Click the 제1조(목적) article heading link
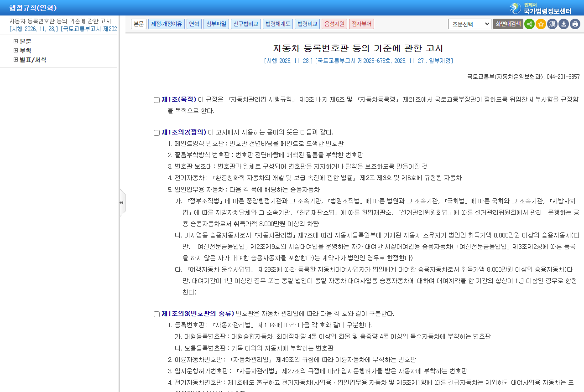Image resolution: width=584 pixels, height=392 pixels. pos(179,99)
